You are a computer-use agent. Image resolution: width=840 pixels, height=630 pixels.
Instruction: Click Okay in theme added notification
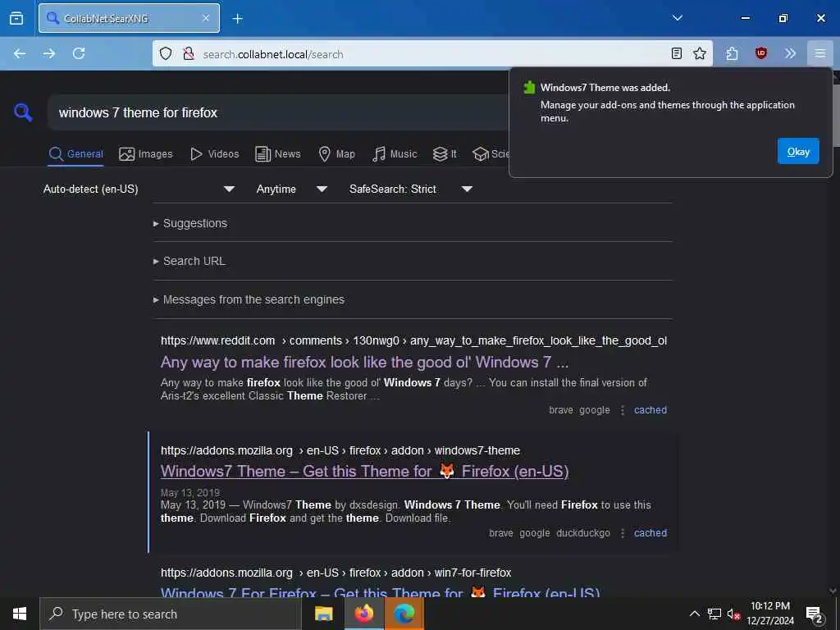[x=798, y=152]
